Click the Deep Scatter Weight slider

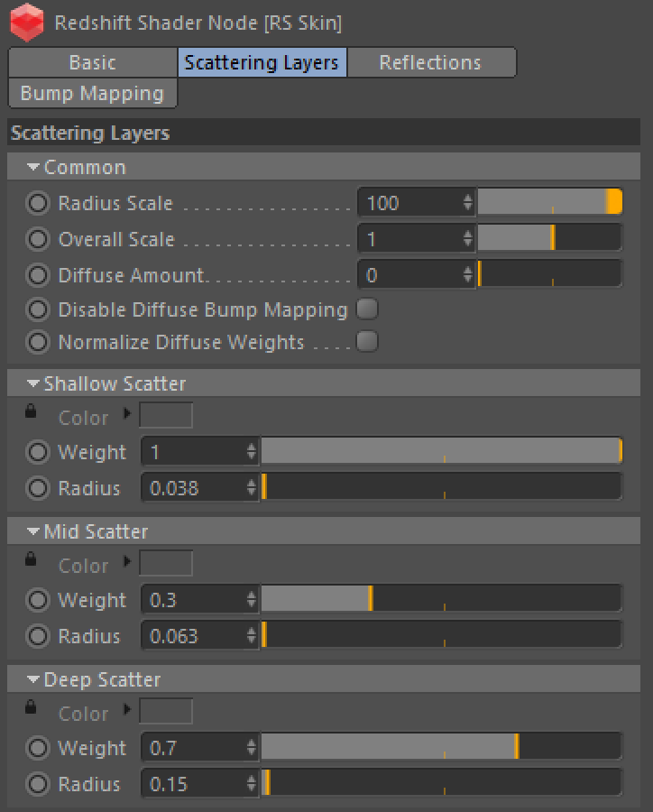tap(441, 746)
